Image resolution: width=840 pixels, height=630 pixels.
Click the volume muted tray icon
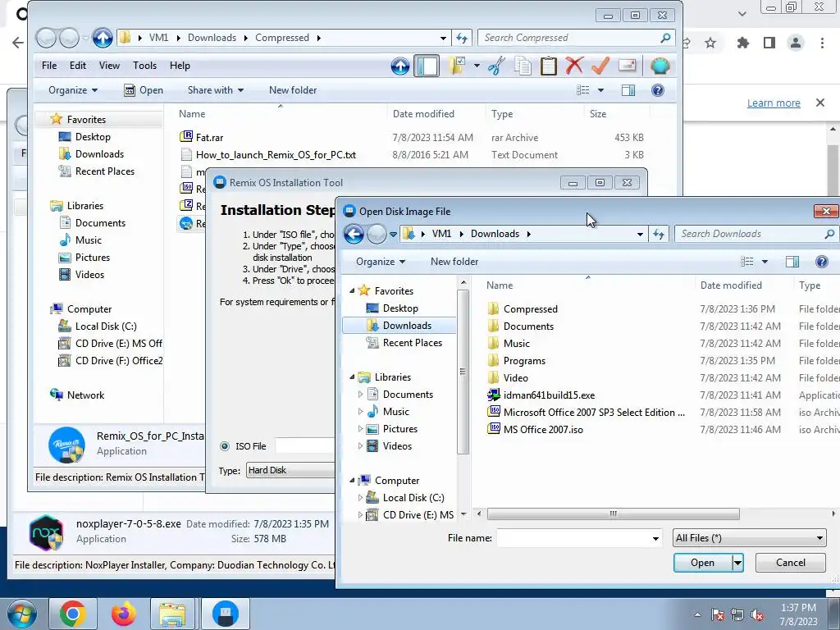[757, 614]
